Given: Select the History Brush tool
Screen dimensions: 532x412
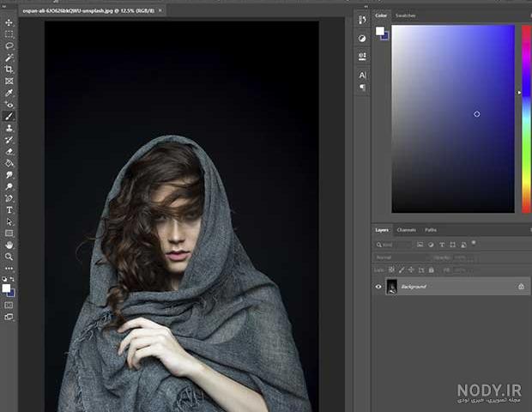Looking at the screenshot, I should [9, 140].
